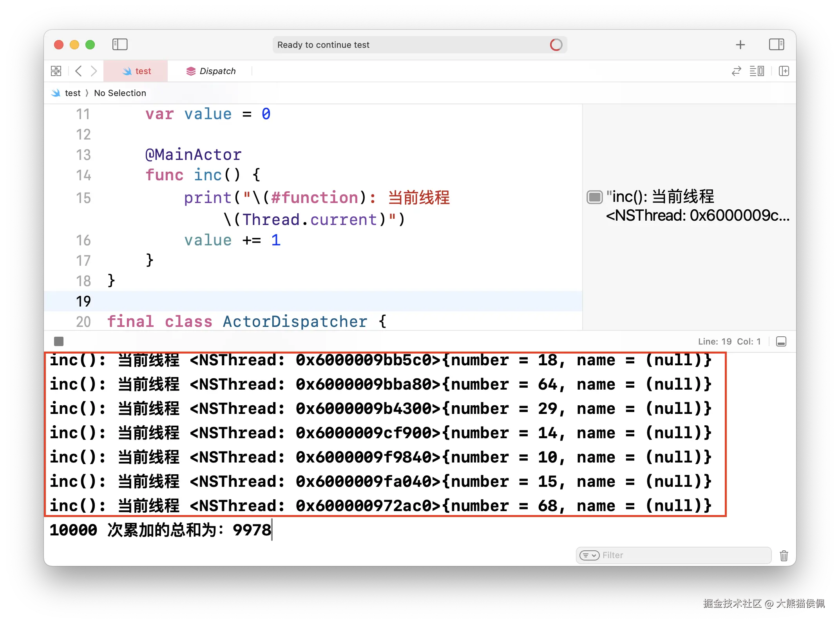Go back with left chevron arrow
This screenshot has width=840, height=624.
[78, 71]
